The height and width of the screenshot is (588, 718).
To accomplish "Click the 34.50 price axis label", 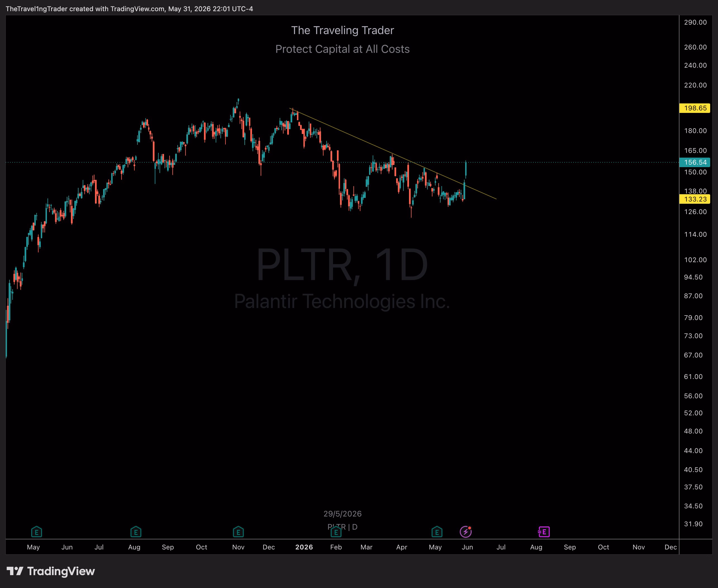I will (693, 506).
